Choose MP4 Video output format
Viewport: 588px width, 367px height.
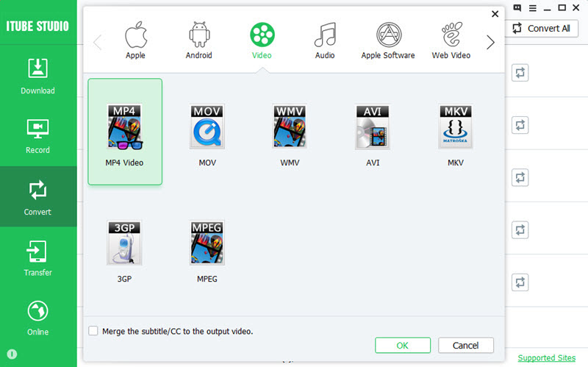point(125,132)
